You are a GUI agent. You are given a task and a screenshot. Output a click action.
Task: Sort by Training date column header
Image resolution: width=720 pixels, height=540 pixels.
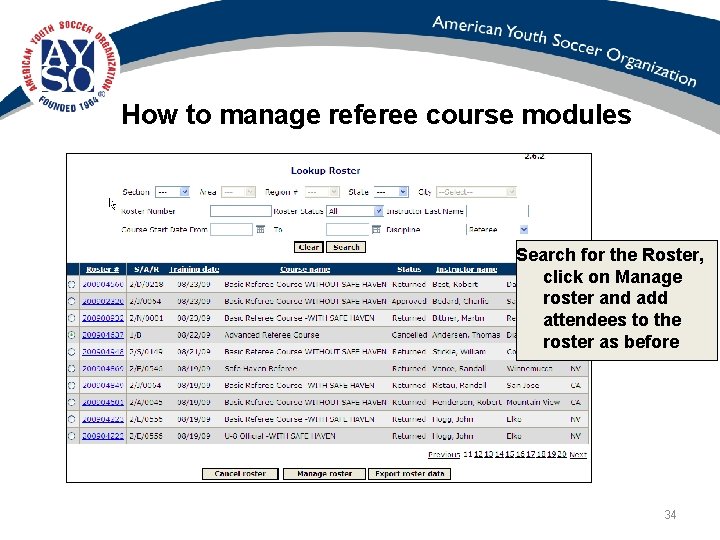(194, 269)
